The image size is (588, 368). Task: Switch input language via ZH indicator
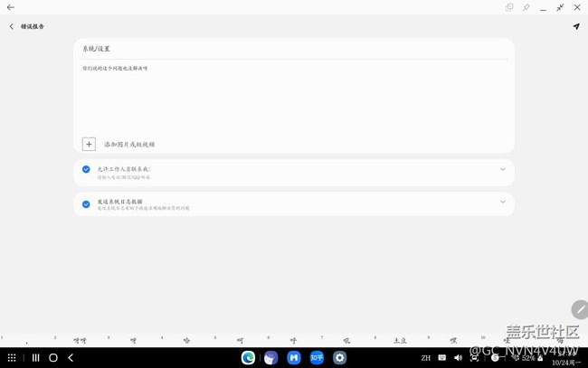point(425,358)
